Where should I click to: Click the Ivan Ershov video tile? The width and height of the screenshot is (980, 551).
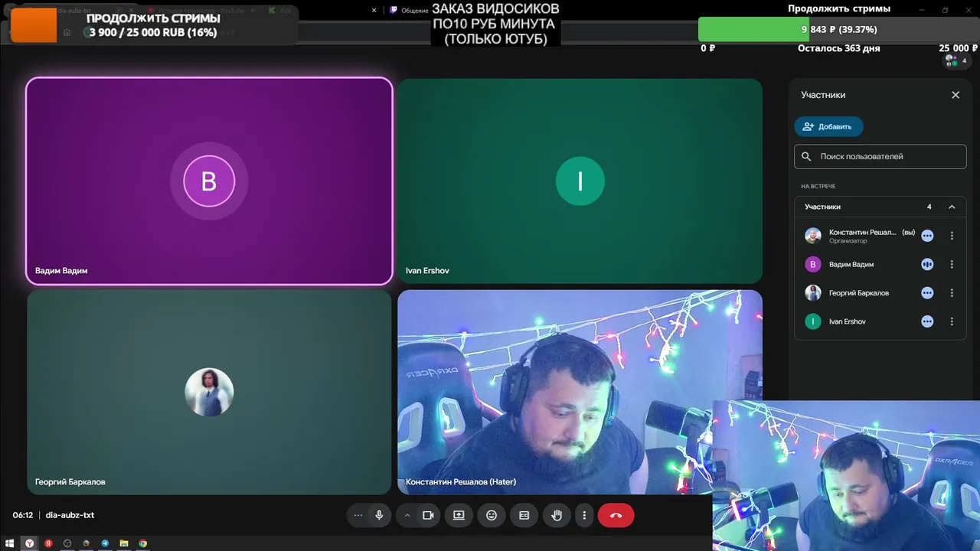(580, 181)
